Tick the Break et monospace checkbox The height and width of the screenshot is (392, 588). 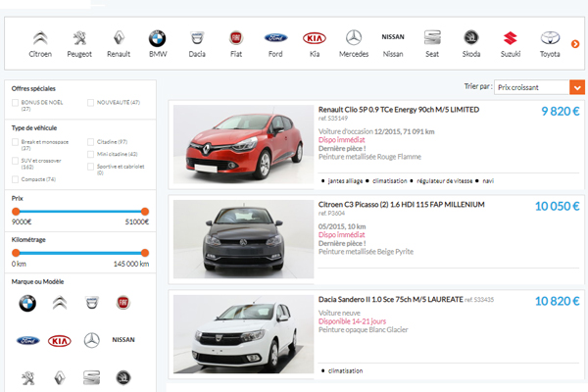point(15,142)
